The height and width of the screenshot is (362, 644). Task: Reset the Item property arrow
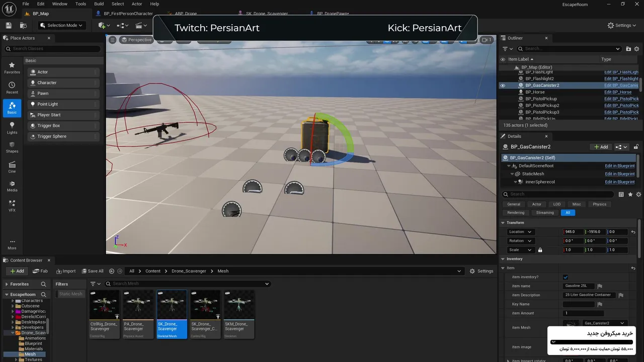click(633, 268)
